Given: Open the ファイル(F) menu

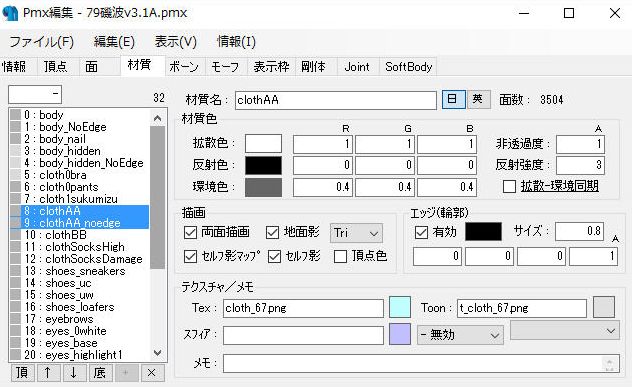Looking at the screenshot, I should (42, 42).
